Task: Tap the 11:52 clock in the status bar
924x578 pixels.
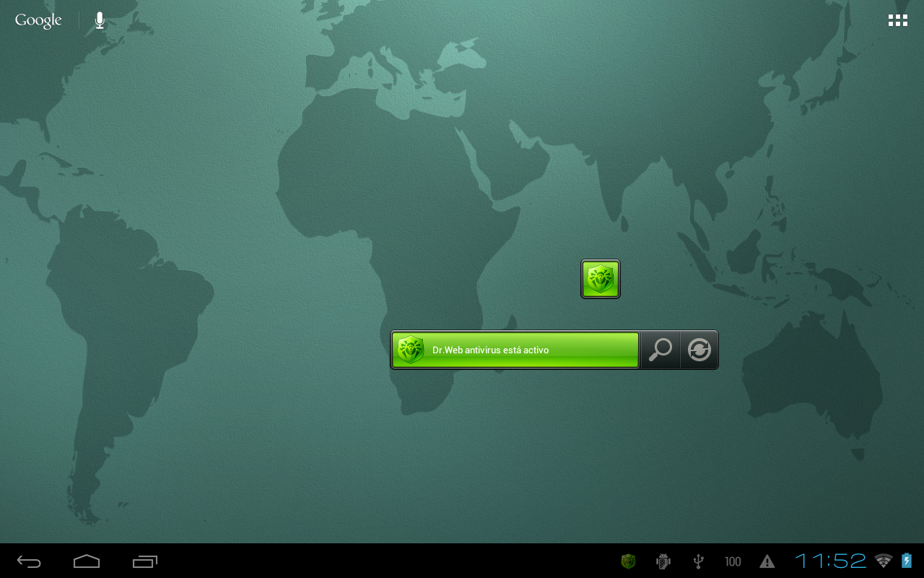Action: 830,561
